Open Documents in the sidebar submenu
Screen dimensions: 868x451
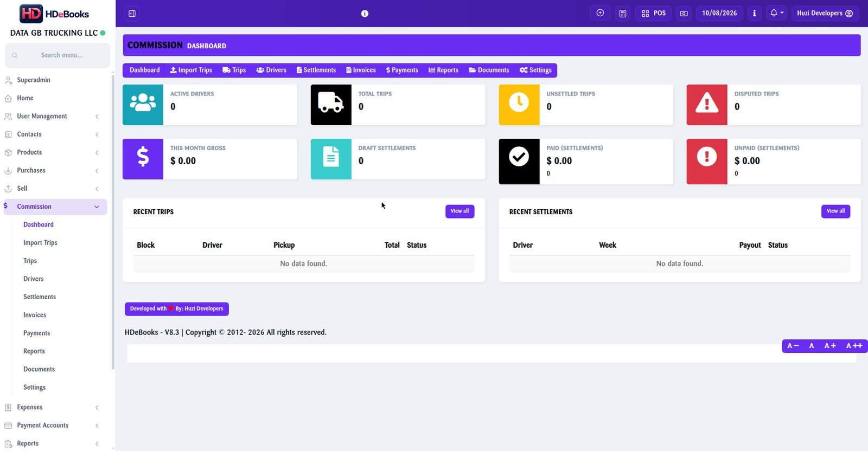(39, 369)
